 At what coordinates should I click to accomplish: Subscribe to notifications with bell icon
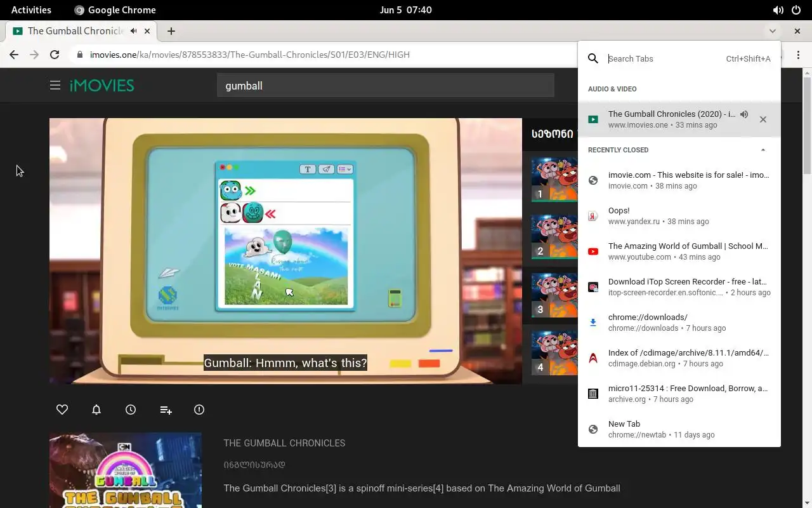pyautogui.click(x=96, y=410)
